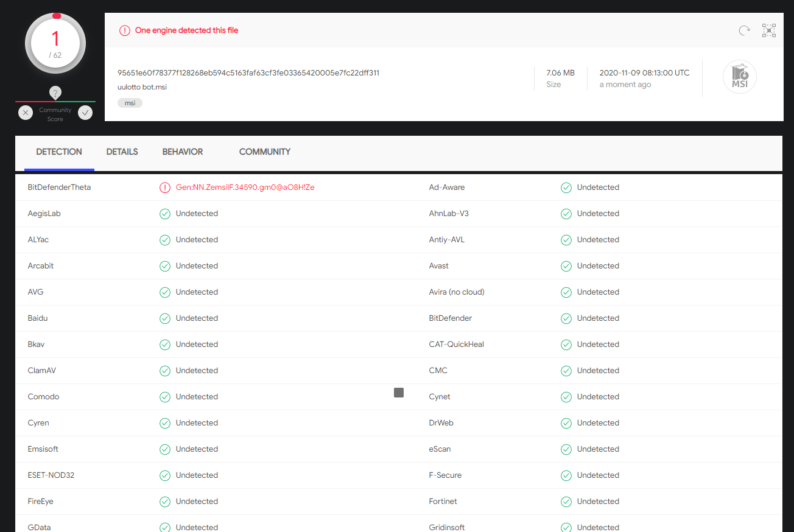Click 'Undetected' result for Emsisoft
This screenshot has width=794, height=532.
point(197,449)
